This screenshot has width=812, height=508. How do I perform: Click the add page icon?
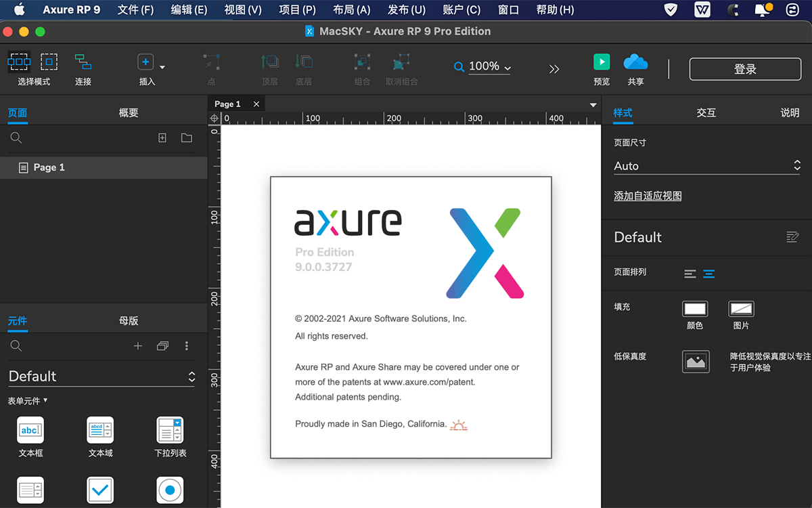[162, 138]
